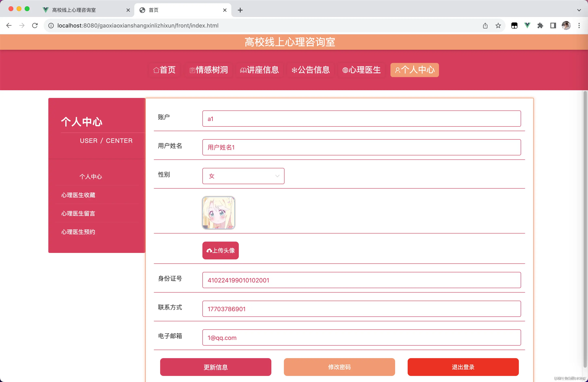Click the browser extensions puzzle icon
The height and width of the screenshot is (382, 588).
coord(540,25)
